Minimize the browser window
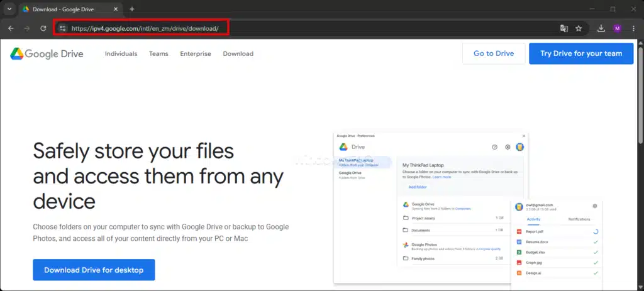644x291 pixels. 592,9
